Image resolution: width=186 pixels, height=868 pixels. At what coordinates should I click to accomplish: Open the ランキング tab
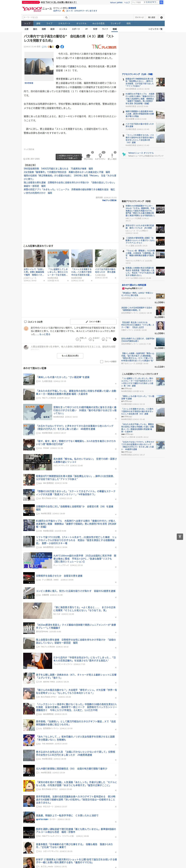115,24
